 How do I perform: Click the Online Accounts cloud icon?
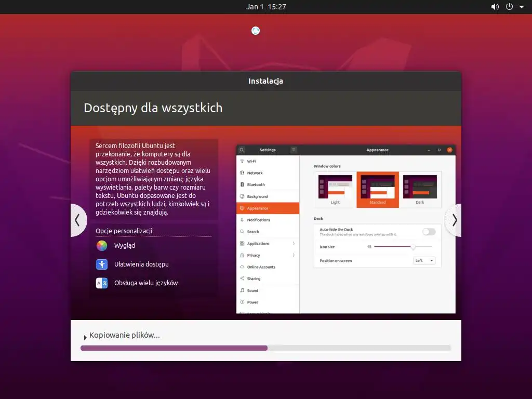click(242, 267)
